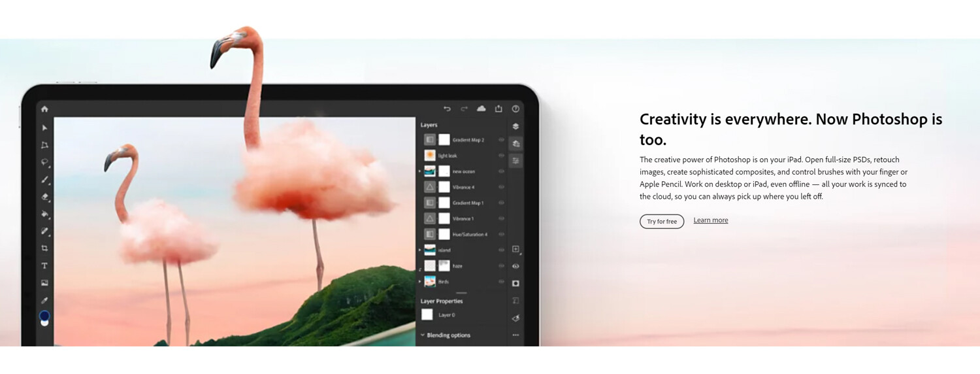
Task: Select the Lasso tool
Action: click(44, 162)
